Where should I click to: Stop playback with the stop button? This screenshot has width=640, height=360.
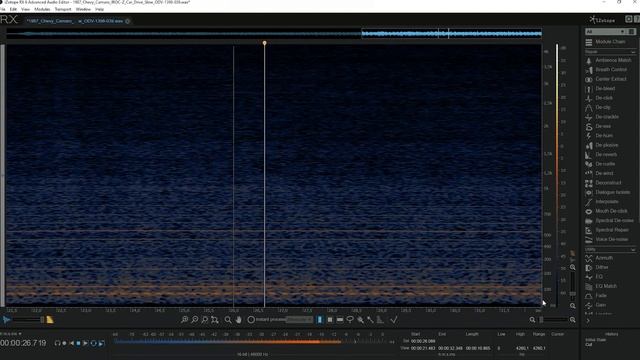pos(78,344)
